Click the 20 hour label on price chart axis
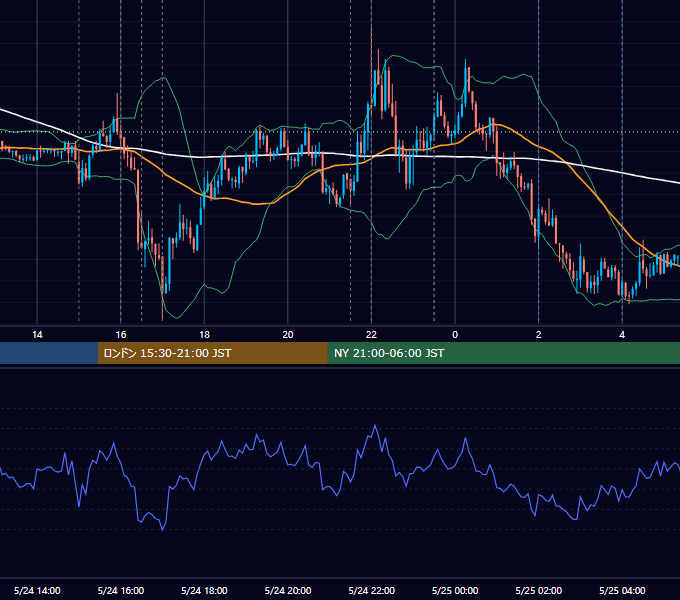Screen dimensions: 680x600 (288, 335)
